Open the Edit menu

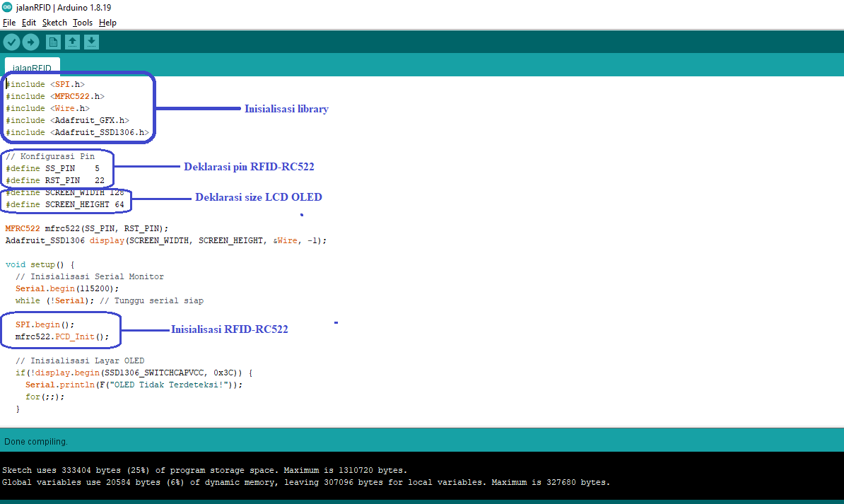[29, 23]
